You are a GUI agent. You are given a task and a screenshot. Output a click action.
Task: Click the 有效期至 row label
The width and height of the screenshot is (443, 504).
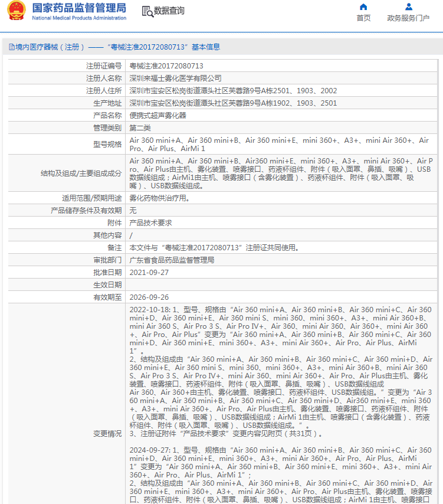107,297
